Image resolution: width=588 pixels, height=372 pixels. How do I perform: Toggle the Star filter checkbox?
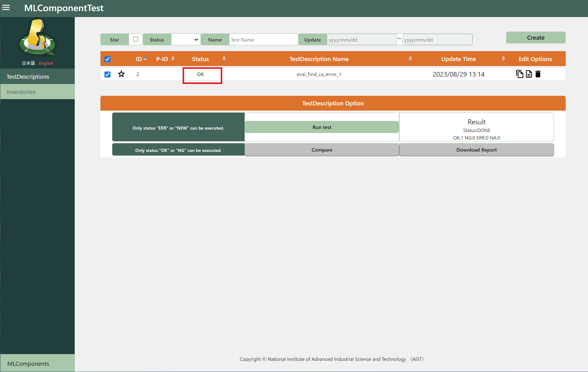pyautogui.click(x=135, y=39)
